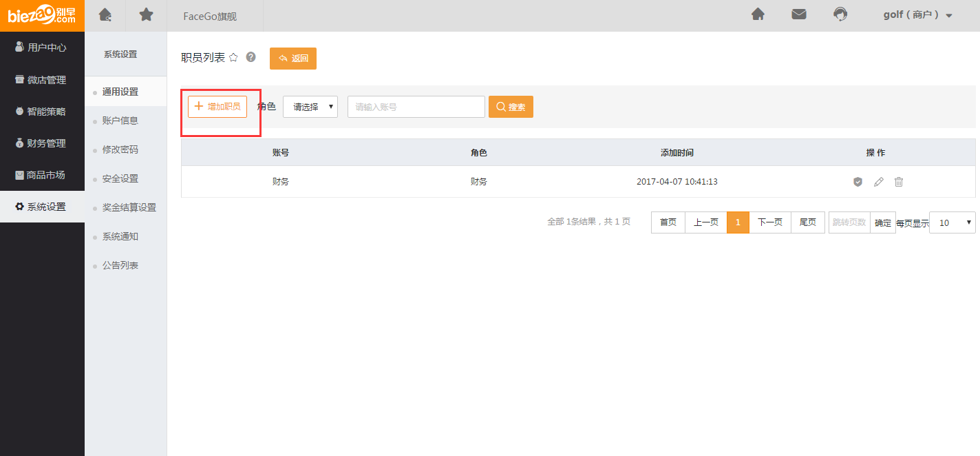Click the 返回 back button

coord(293,59)
